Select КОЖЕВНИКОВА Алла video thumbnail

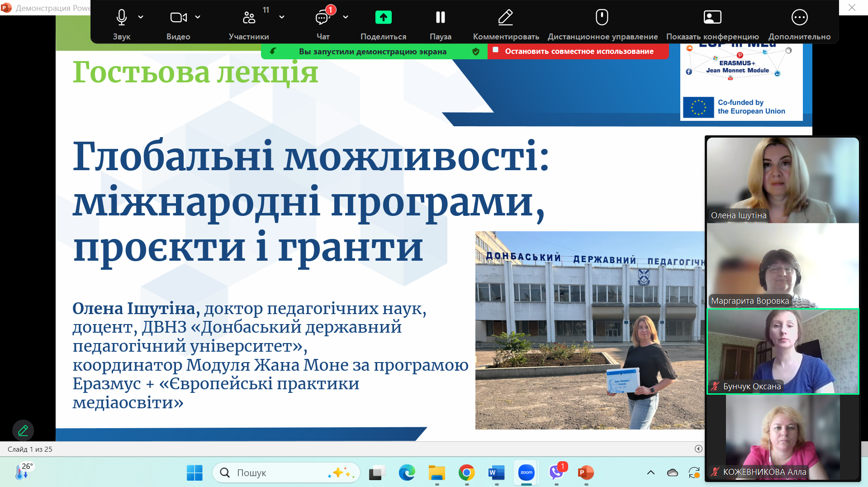(x=783, y=437)
